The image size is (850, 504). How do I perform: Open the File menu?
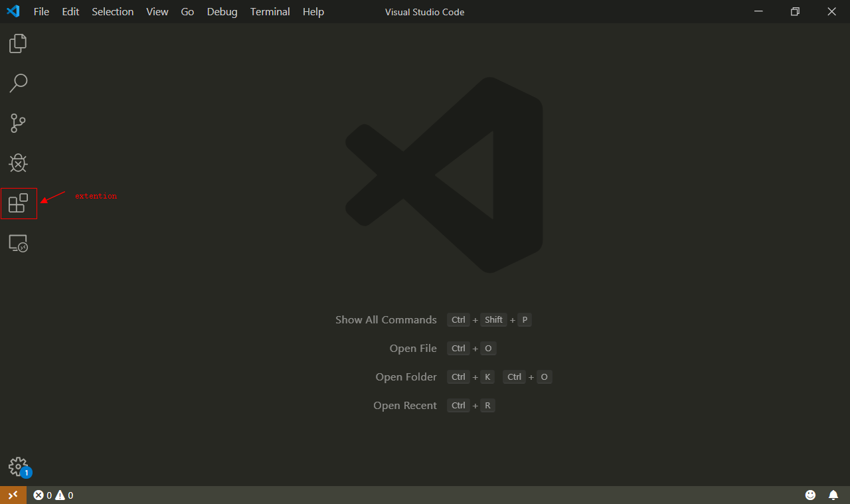tap(41, 11)
